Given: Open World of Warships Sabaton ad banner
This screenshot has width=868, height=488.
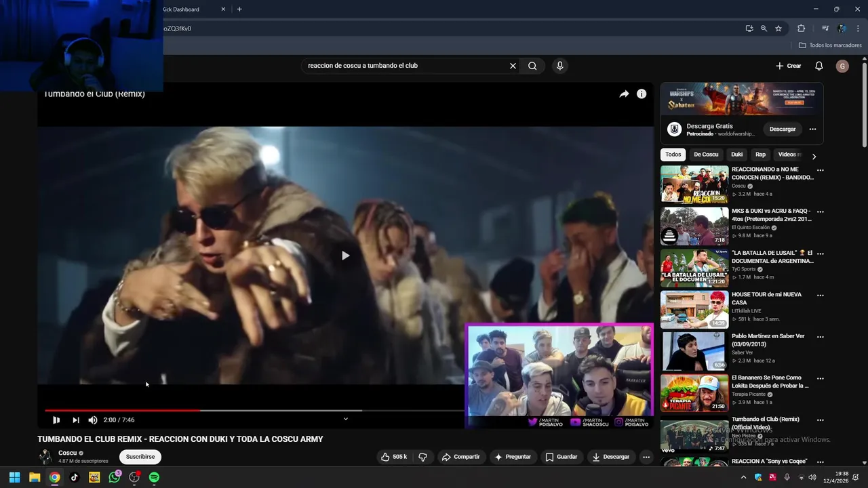Looking at the screenshot, I should tap(742, 99).
